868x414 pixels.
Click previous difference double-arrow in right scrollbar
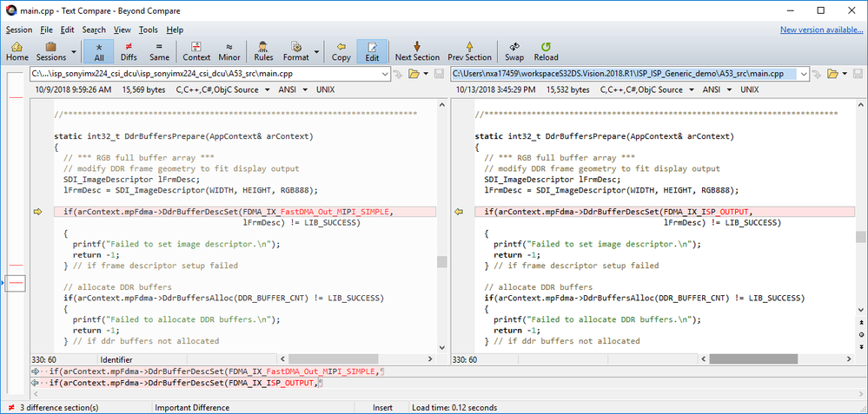pos(861,322)
